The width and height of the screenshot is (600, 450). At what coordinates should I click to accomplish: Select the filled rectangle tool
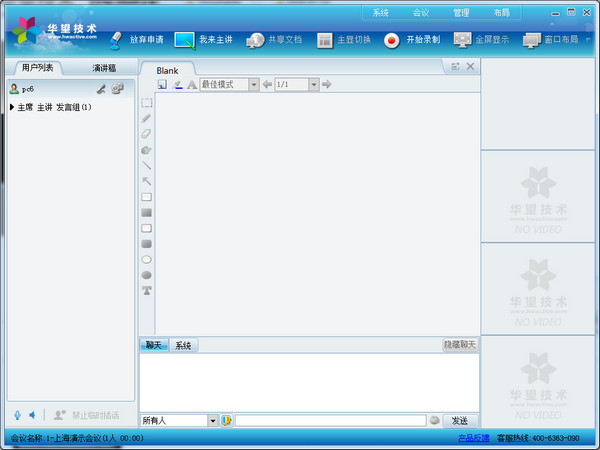click(x=147, y=212)
